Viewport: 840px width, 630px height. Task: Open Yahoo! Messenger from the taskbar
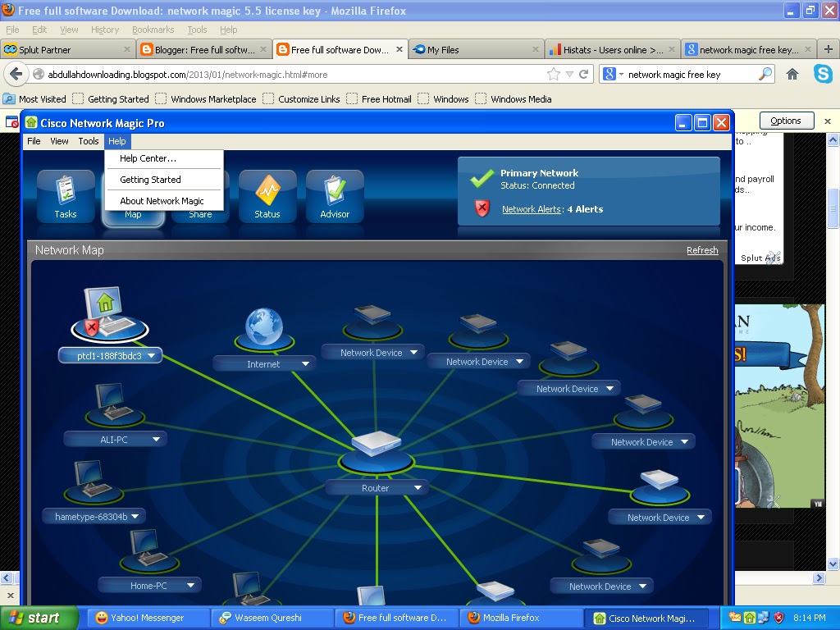pos(148,618)
